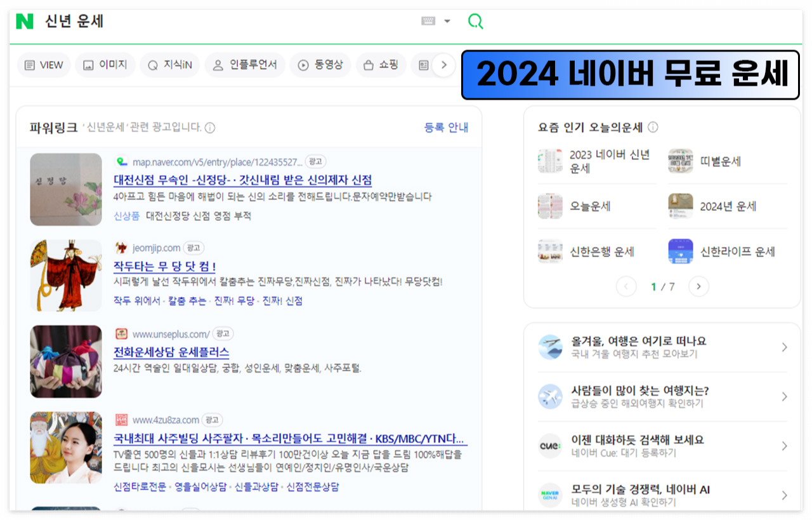Image resolution: width=812 pixels, height=520 pixels.
Task: Open the 신점타로전문 sublink
Action: [x=140, y=487]
